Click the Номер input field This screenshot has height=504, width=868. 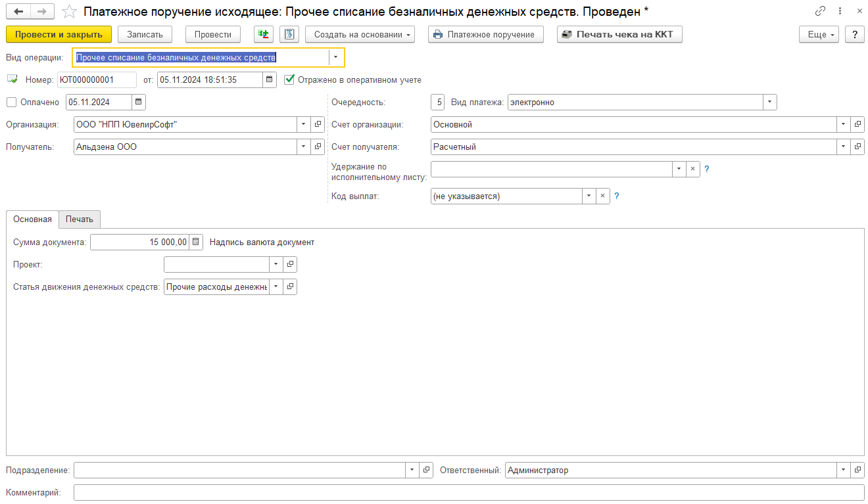tap(97, 80)
